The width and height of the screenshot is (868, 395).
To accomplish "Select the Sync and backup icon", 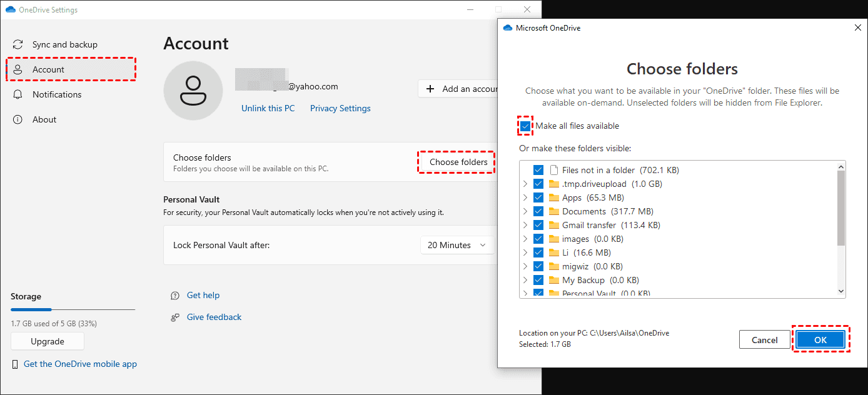I will [x=18, y=44].
